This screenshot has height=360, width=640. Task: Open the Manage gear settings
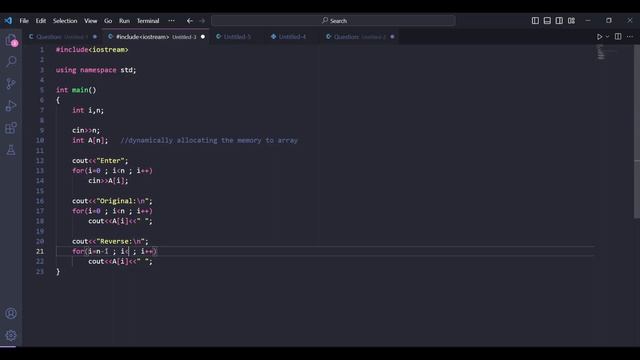11,335
